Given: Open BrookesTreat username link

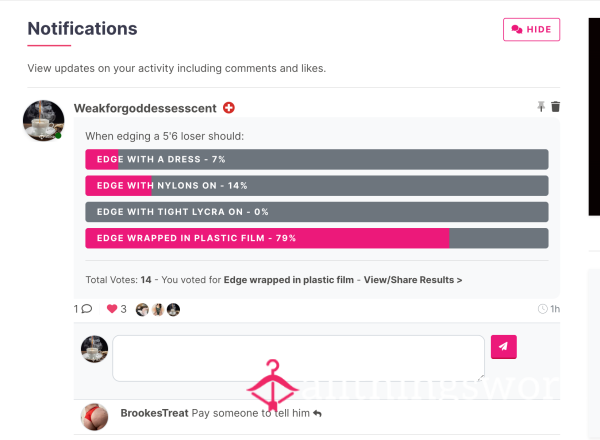Looking at the screenshot, I should (x=154, y=413).
